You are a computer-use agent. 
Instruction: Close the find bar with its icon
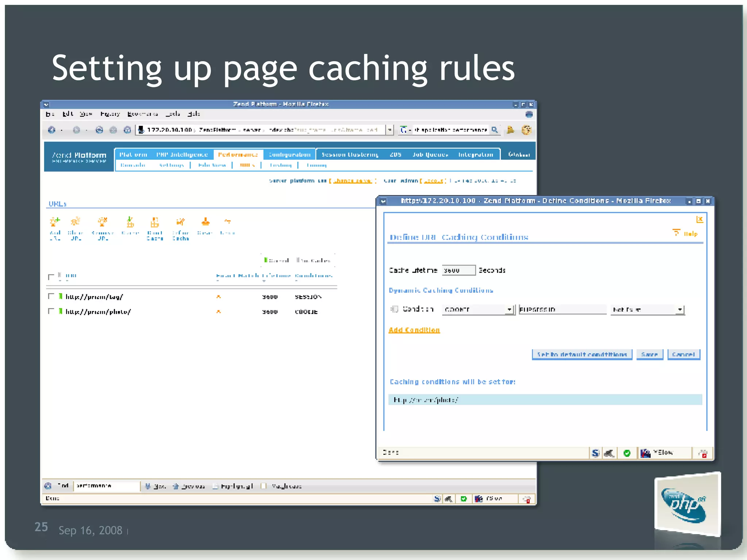click(x=48, y=486)
